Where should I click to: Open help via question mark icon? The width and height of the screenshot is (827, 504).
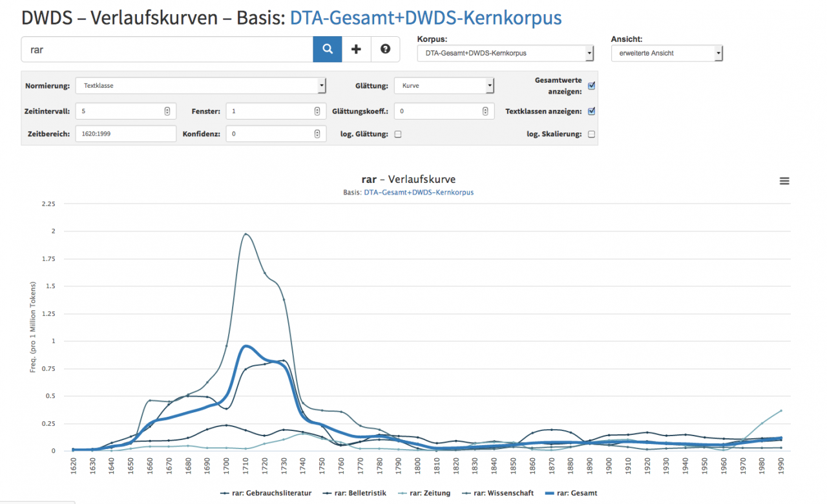click(385, 49)
